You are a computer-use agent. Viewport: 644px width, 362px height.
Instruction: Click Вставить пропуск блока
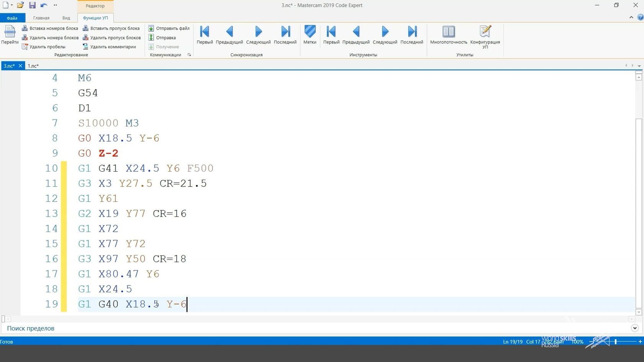111,28
